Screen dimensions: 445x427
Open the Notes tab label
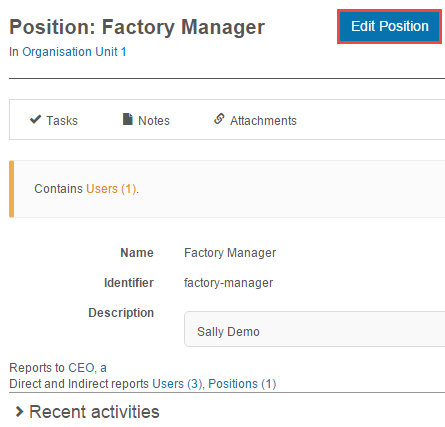coord(154,121)
